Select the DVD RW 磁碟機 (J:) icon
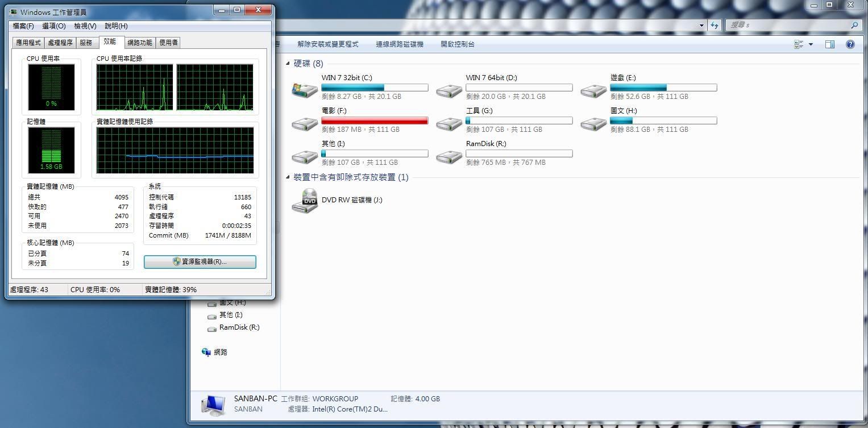The image size is (868, 428). click(305, 201)
